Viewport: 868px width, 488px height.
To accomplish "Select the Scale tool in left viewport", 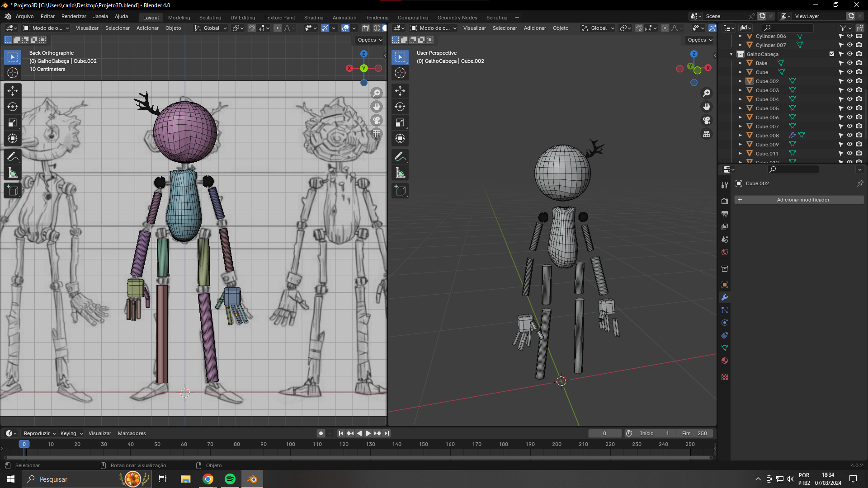I will [13, 122].
